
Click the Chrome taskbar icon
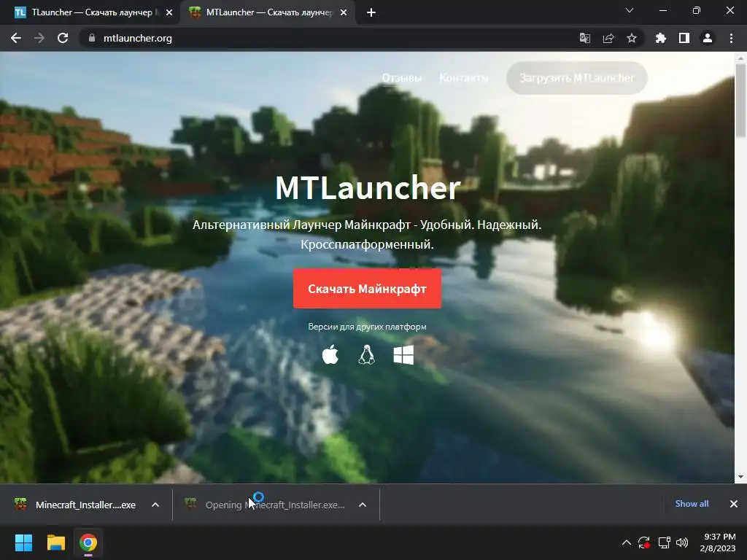click(88, 542)
